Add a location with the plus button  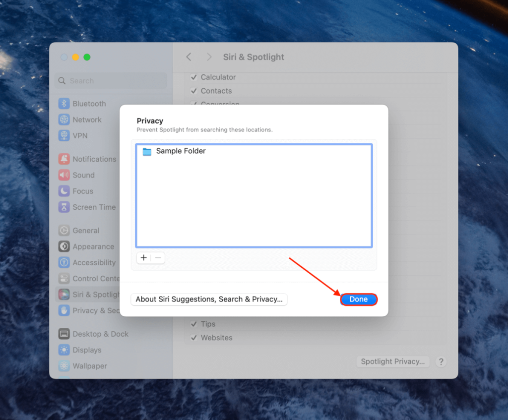tap(143, 258)
